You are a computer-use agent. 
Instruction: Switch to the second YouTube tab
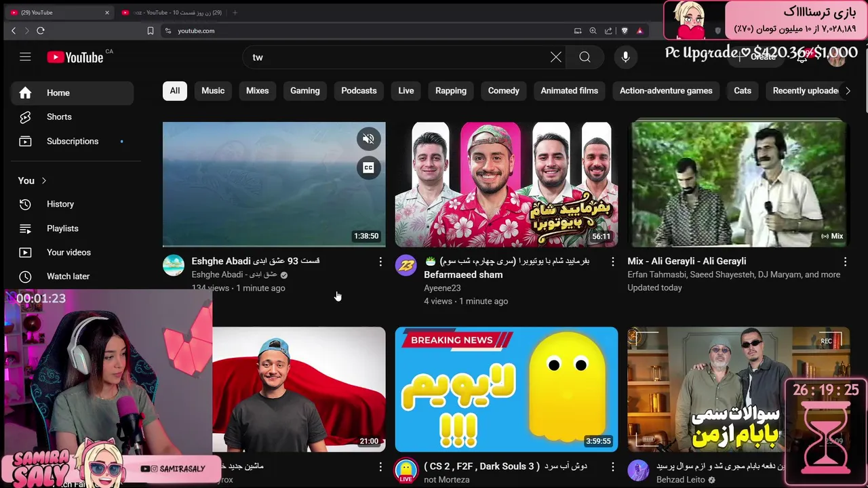click(x=173, y=12)
